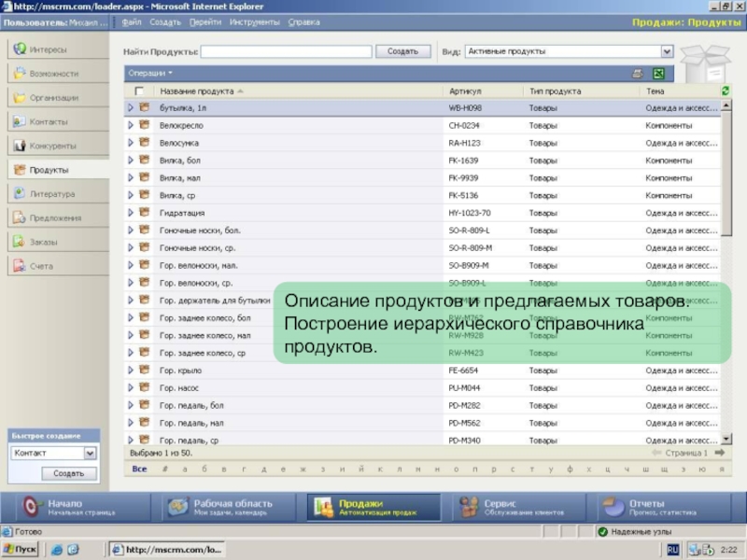Open the Заказы sidebar section
Viewport: 747px width, 560px height.
tap(58, 242)
